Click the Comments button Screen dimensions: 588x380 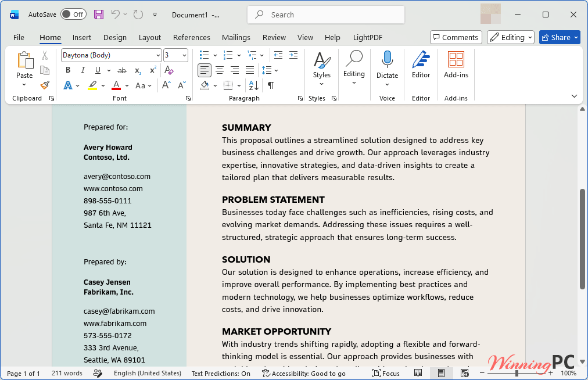(456, 37)
